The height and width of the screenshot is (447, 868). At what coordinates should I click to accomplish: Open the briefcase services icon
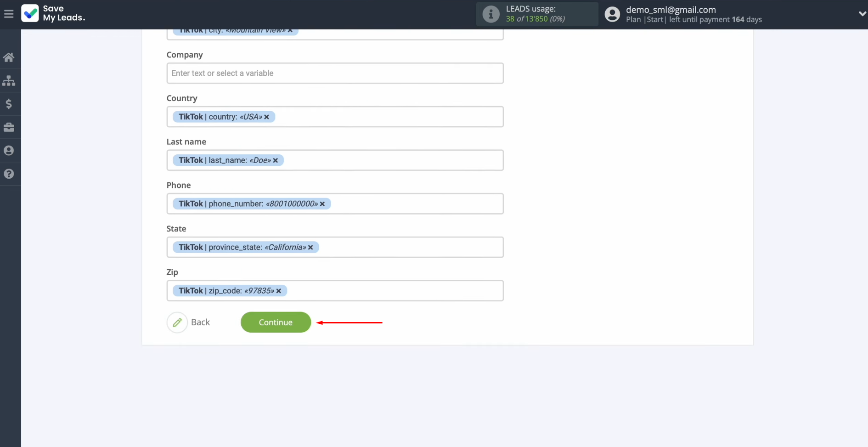coord(9,127)
